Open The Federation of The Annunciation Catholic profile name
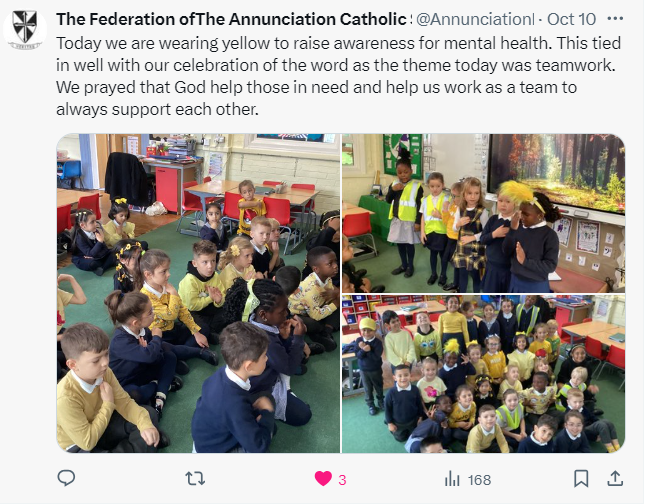 [x=231, y=19]
